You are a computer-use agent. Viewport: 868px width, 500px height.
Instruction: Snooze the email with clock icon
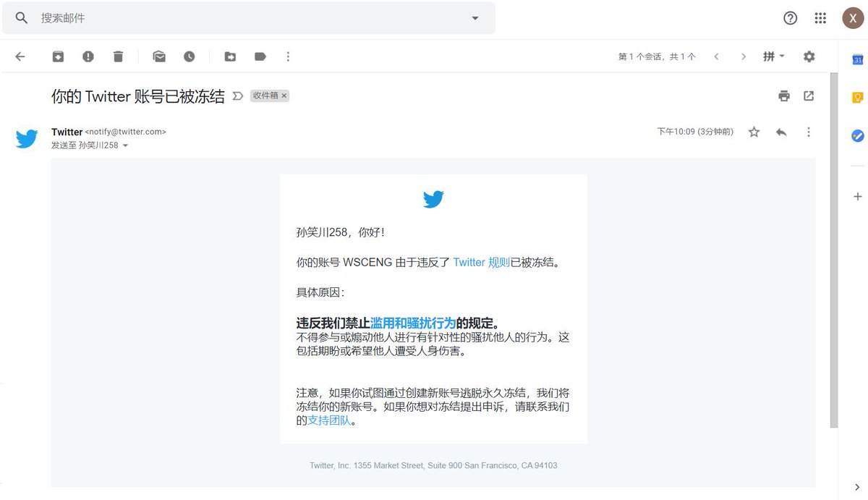[x=189, y=56]
